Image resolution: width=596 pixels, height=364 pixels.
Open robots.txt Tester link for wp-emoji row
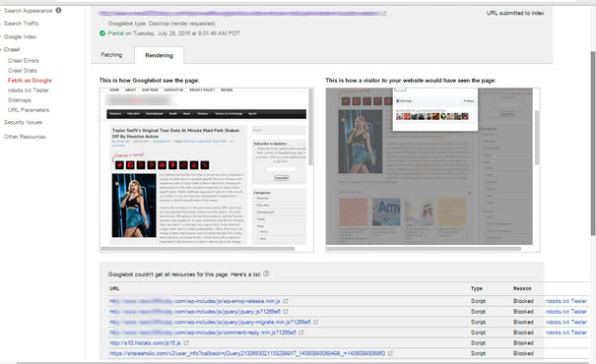pyautogui.click(x=566, y=301)
